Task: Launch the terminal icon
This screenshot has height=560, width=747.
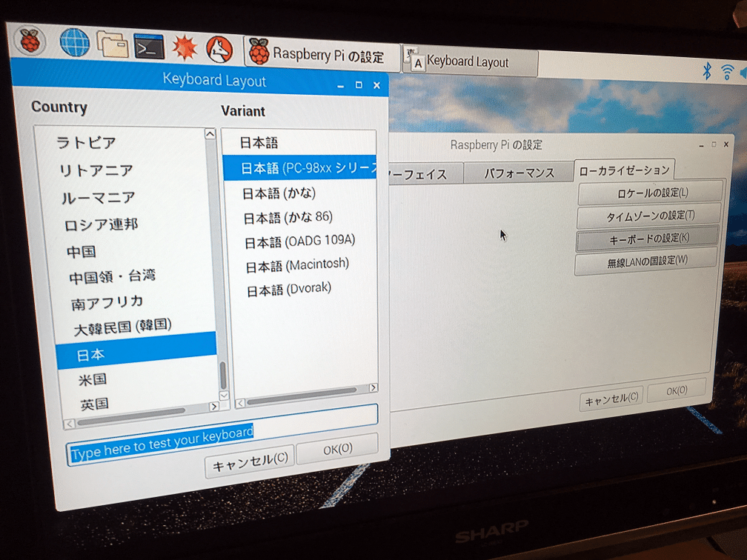Action: (149, 46)
